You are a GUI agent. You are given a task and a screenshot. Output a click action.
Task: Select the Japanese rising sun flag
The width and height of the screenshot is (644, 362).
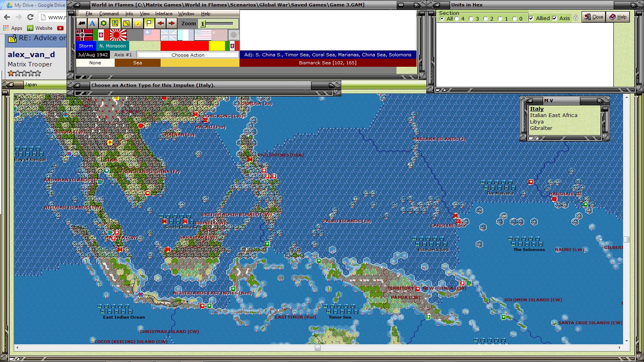[118, 35]
